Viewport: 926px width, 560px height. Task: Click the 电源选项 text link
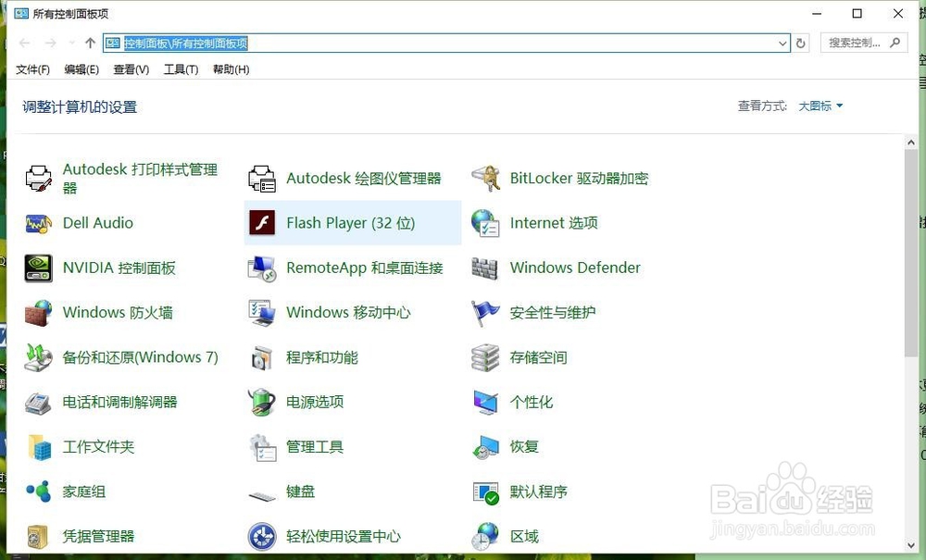[x=315, y=403]
